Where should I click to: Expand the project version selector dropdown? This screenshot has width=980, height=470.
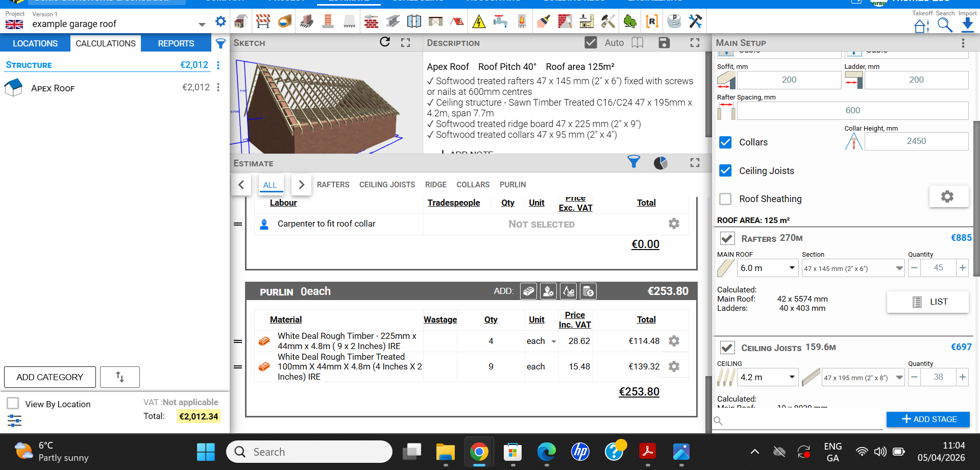tap(201, 24)
